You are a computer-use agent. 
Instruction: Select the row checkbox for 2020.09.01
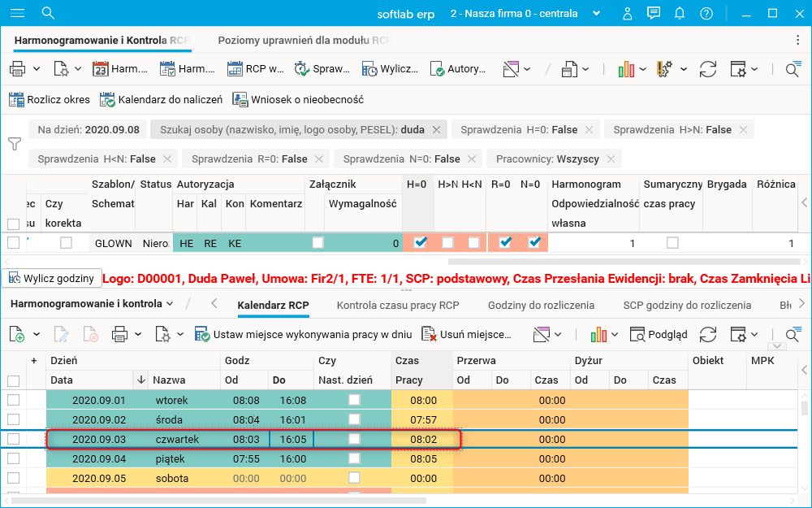[x=14, y=400]
